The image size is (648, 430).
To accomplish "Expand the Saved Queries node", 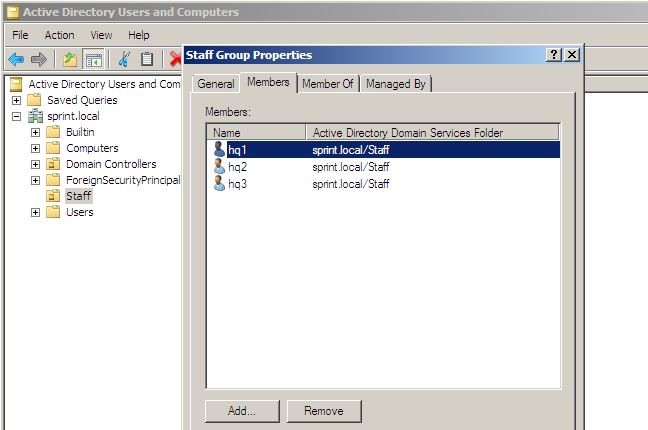I will [17, 100].
